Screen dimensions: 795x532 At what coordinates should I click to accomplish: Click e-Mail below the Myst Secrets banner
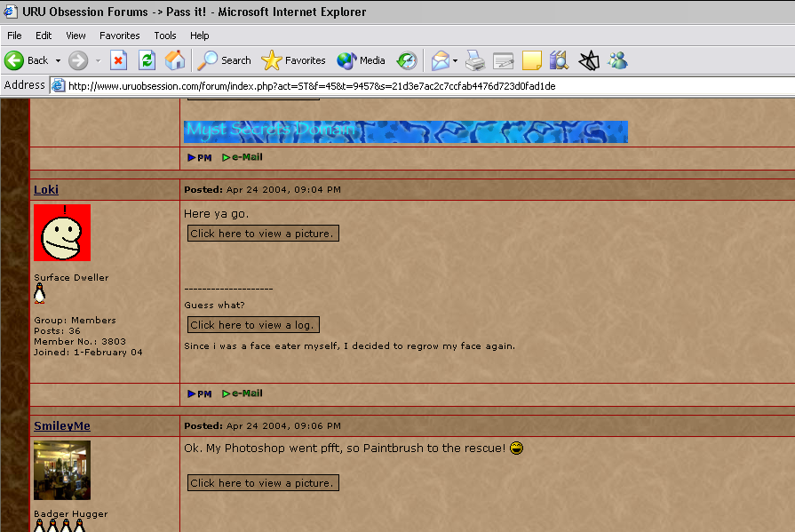(242, 157)
